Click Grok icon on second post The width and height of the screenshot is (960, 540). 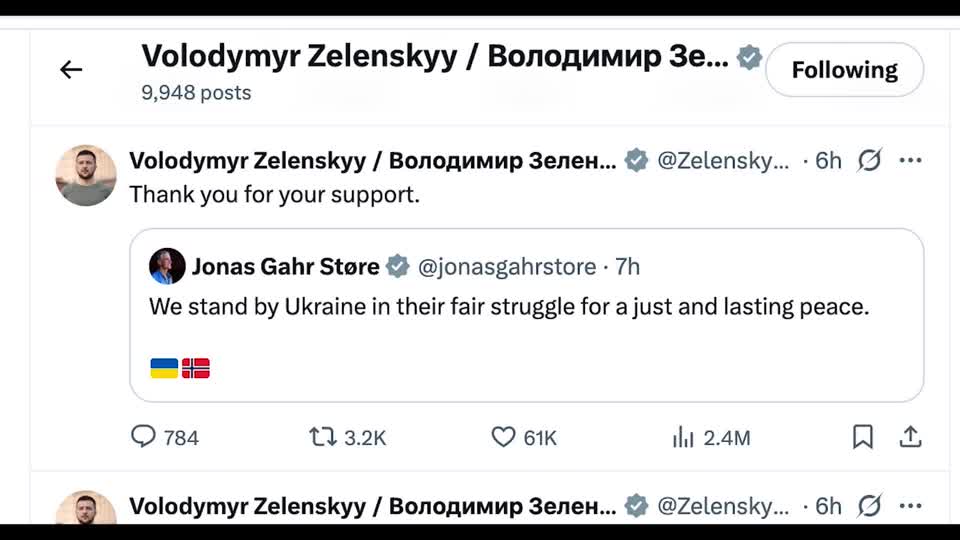(870, 506)
